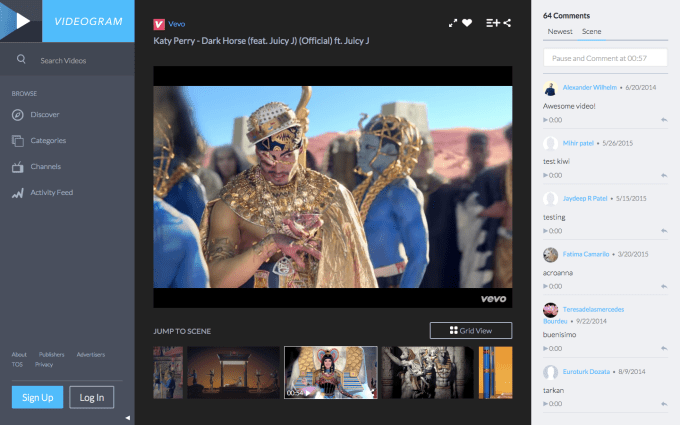This screenshot has height=425, width=680.
Task: Share the video using share icon
Action: [x=507, y=23]
